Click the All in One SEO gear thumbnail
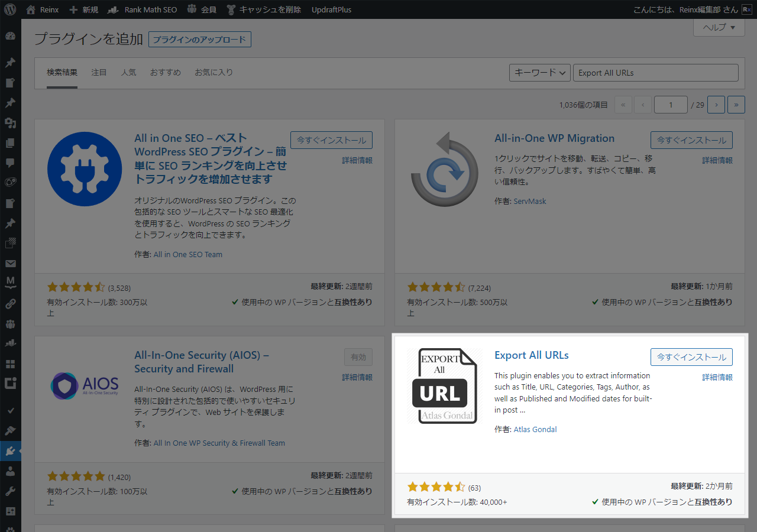This screenshot has height=532, width=757. [x=85, y=169]
